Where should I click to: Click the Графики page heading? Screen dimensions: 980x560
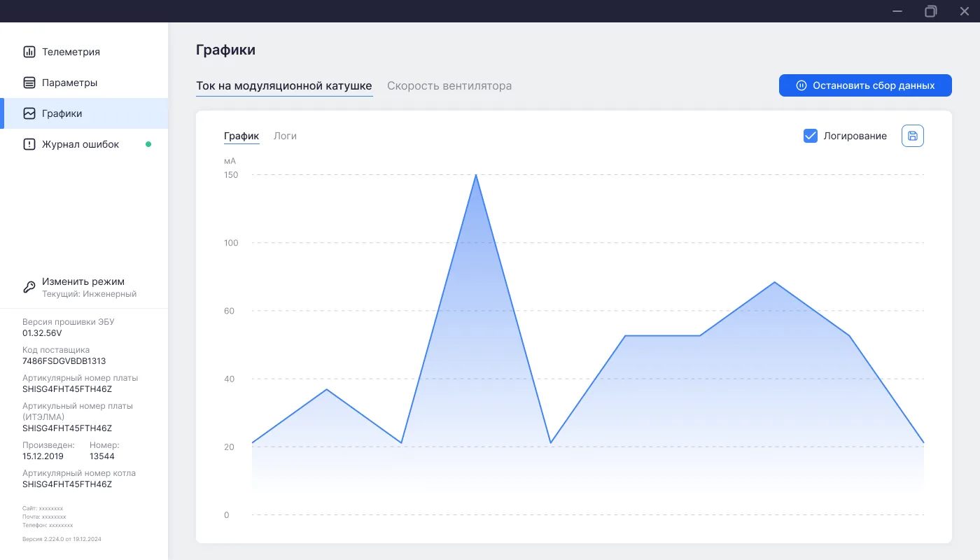pos(225,50)
